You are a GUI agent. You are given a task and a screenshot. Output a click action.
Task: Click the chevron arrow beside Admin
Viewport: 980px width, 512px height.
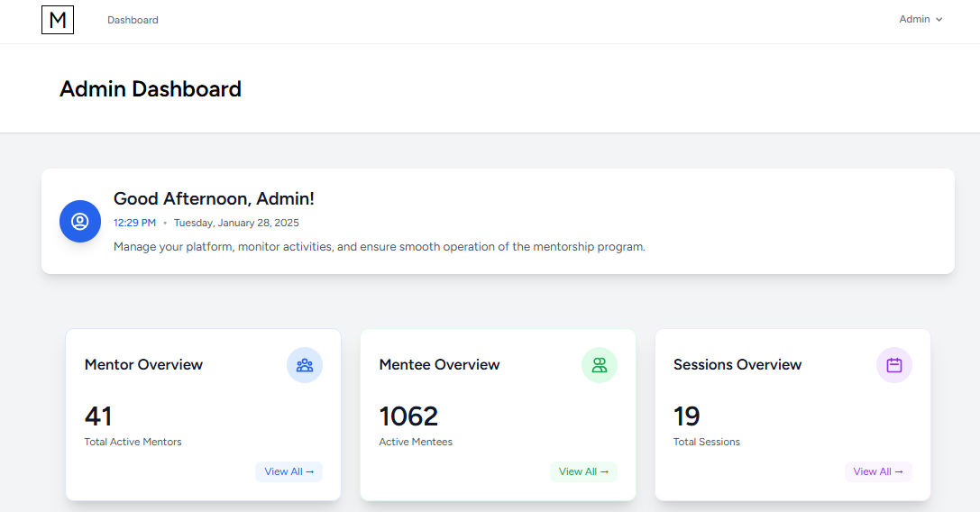tap(939, 20)
